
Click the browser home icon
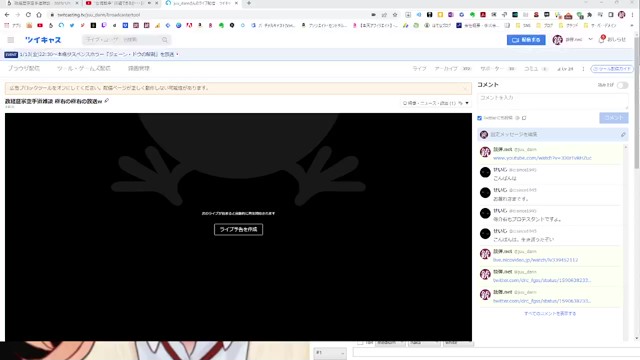[x=39, y=15]
